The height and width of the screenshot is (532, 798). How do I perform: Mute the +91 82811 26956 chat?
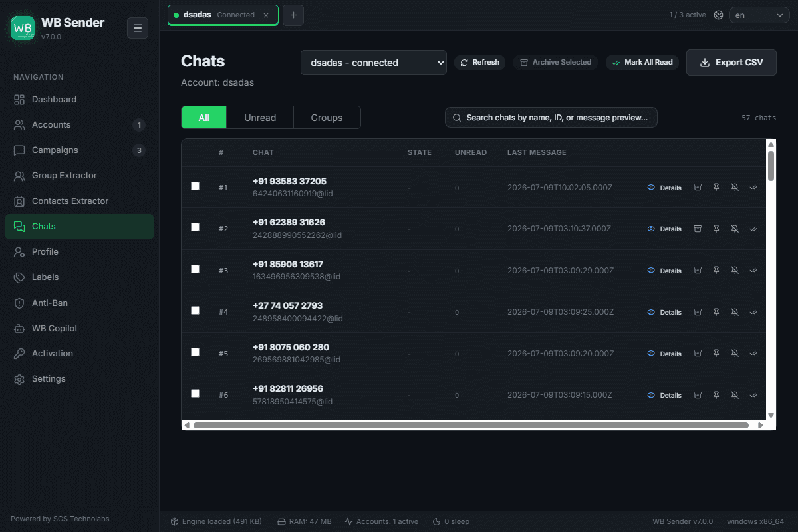pyautogui.click(x=735, y=395)
